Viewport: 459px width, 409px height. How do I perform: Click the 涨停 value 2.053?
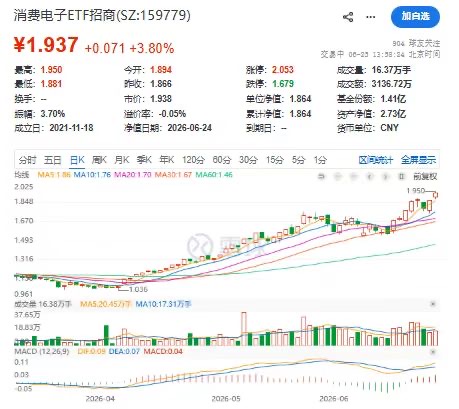click(x=283, y=70)
